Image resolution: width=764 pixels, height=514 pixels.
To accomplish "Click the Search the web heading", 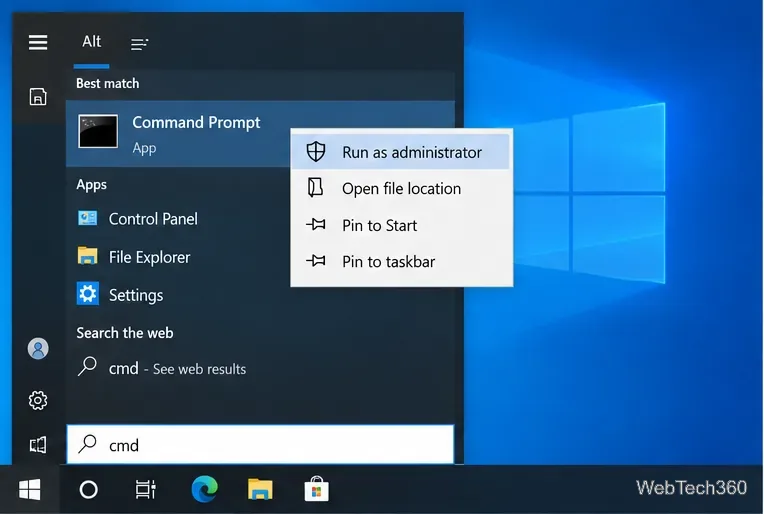I will [125, 333].
